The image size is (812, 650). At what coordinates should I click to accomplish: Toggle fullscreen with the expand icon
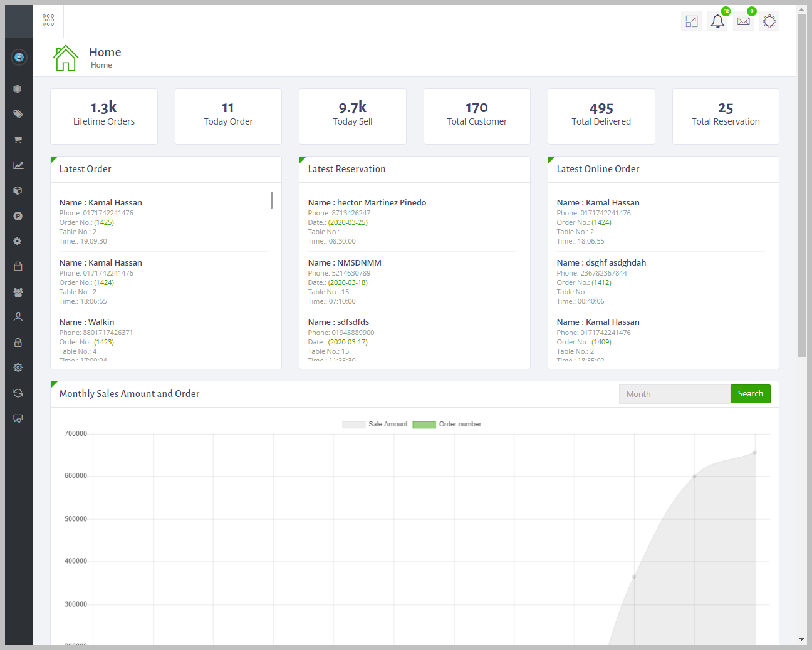[691, 21]
